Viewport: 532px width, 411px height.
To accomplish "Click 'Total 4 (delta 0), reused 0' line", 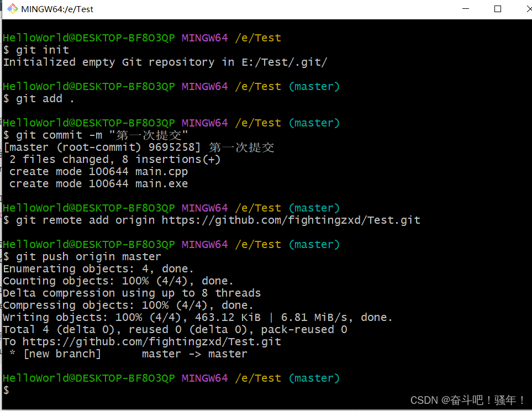I will click(x=175, y=330).
